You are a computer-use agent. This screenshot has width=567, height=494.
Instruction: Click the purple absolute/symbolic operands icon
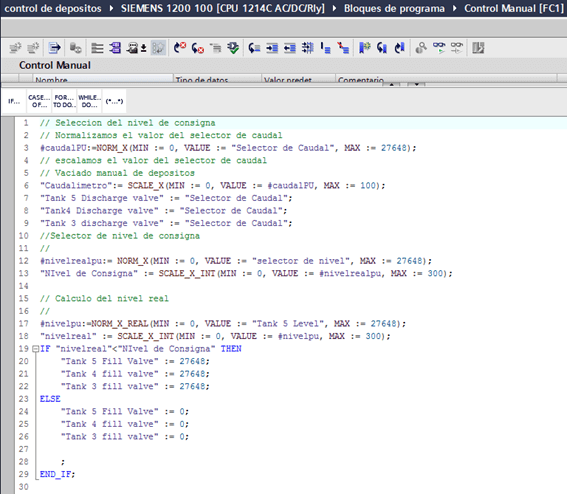click(115, 48)
